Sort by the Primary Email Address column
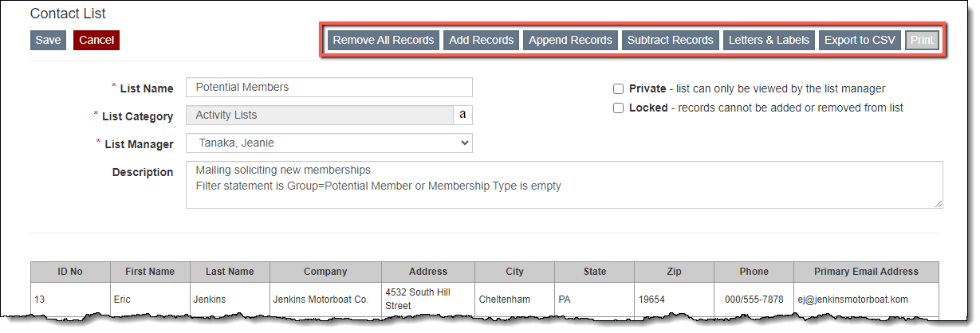This screenshot has height=333, width=980. (866, 272)
